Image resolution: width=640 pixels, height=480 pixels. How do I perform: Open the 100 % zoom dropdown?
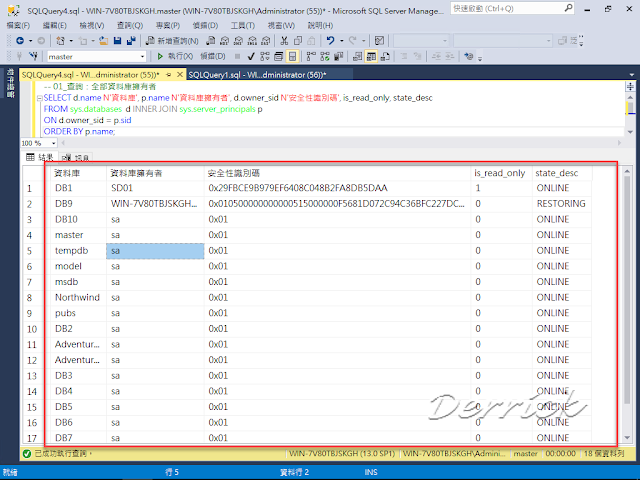pyautogui.click(x=53, y=143)
